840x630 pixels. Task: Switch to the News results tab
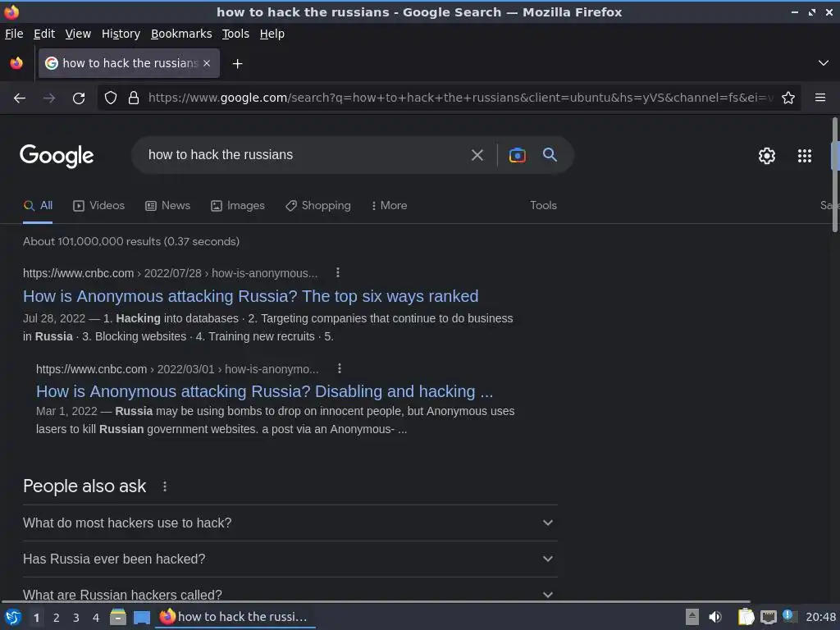pos(167,206)
